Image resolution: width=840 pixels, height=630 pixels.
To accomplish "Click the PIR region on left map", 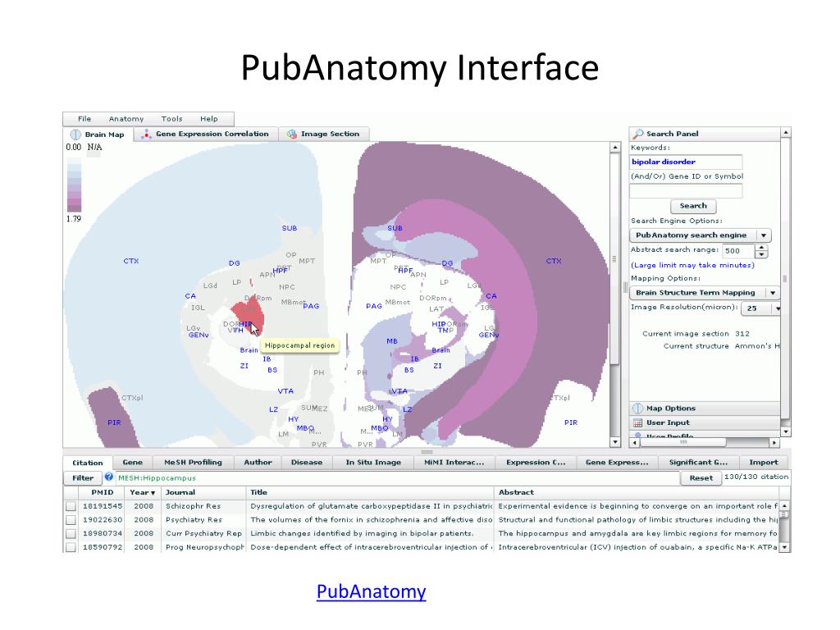I will pyautogui.click(x=113, y=418).
